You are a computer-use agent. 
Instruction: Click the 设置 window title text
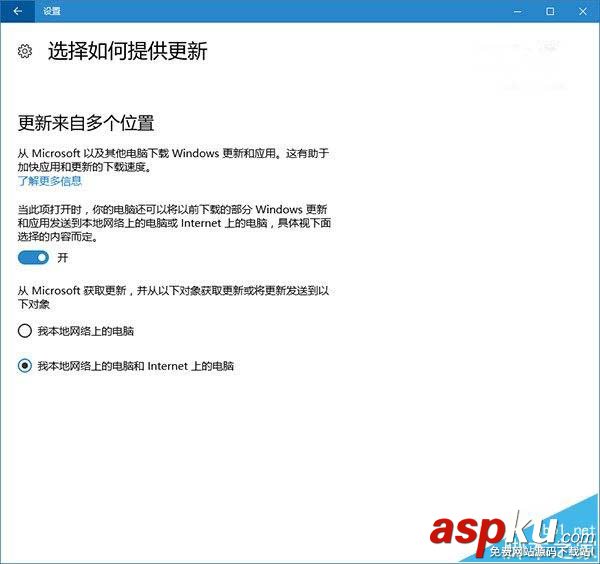click(51, 11)
